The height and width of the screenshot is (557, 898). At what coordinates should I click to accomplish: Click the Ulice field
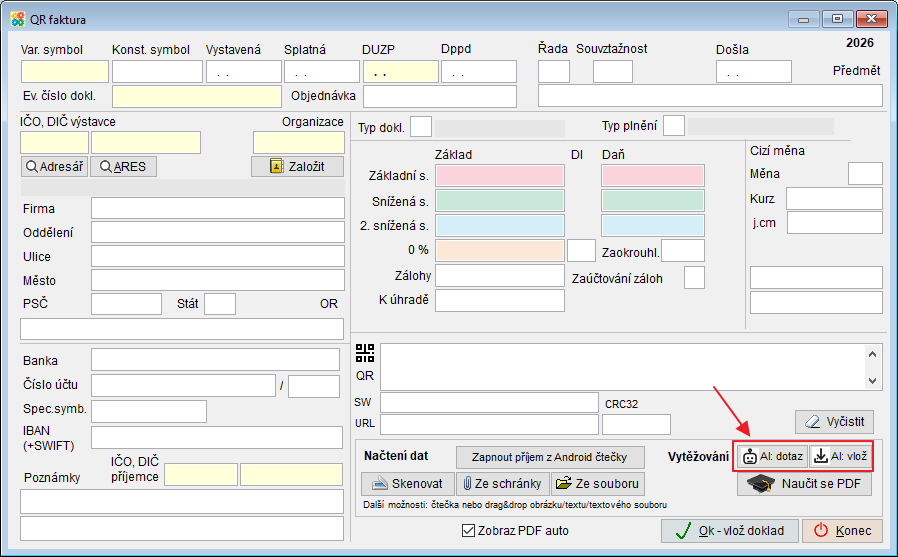218,256
